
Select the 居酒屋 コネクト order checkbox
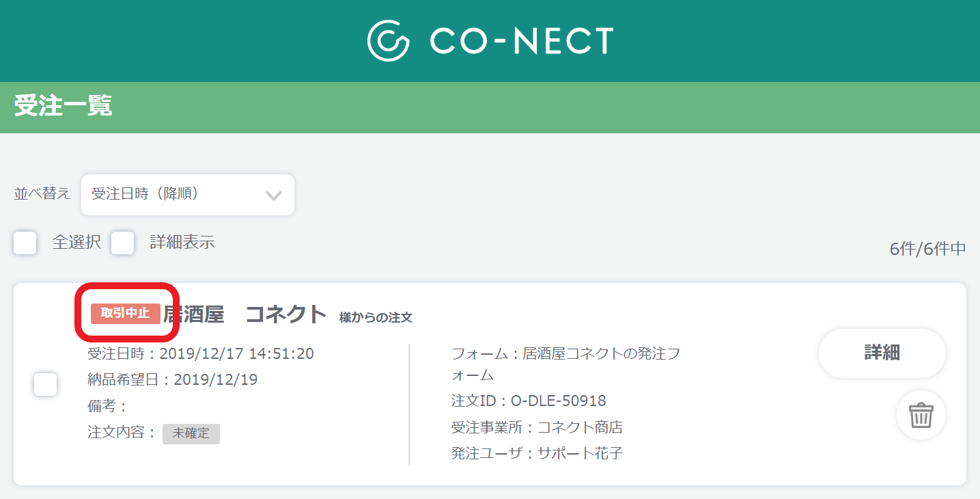coord(45,384)
